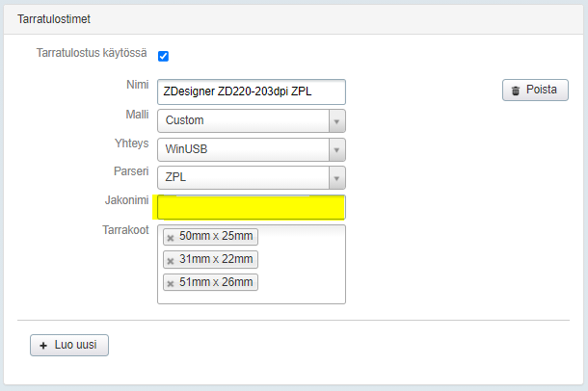Screen dimensions: 588x391
Task: Remove the 31mm x 22mm label size
Action: (171, 260)
